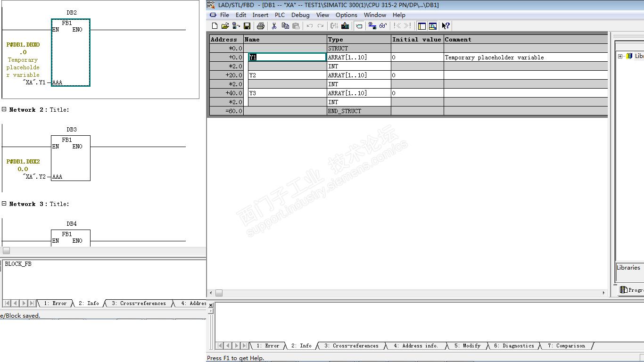Click the right pane's last-tab navigation arrow
The image size is (644, 362).
(x=244, y=346)
